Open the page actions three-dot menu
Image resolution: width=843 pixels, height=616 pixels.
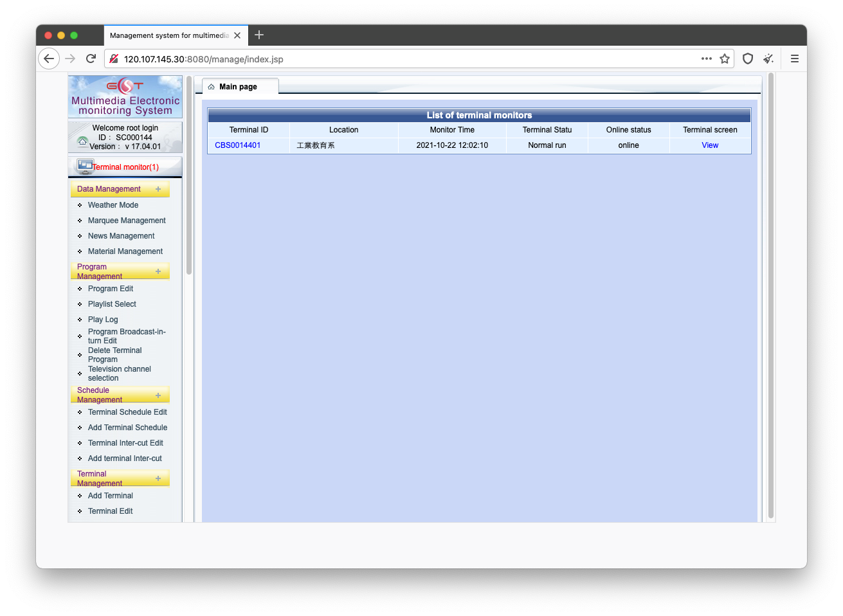coord(707,59)
